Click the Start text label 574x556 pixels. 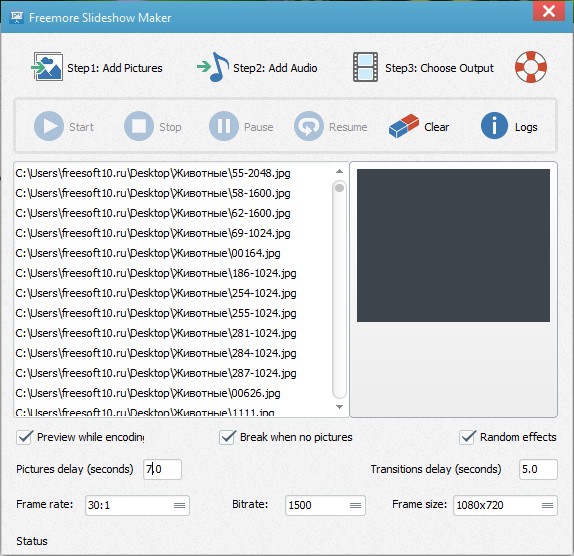(81, 127)
